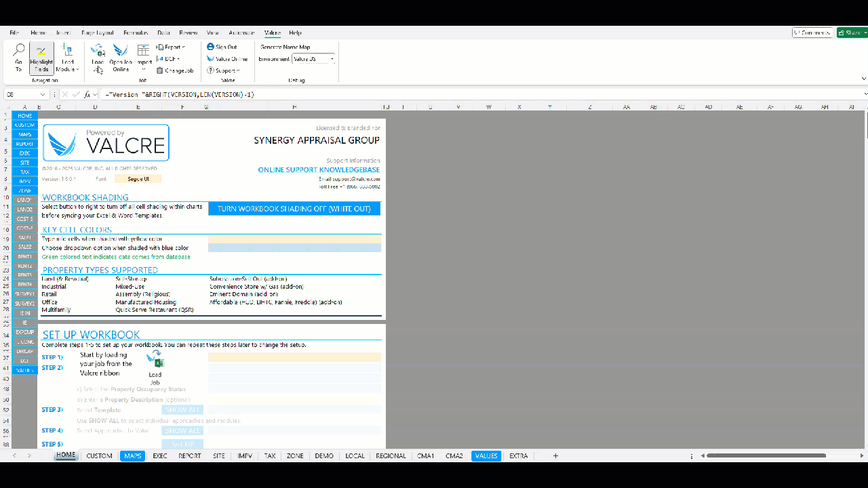Click the MAPS sidebar navigation button

25,135
